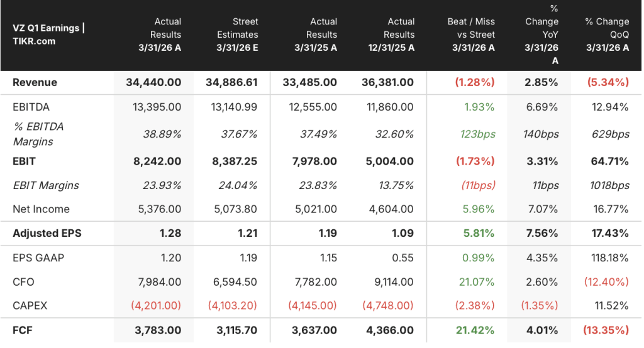
Task: Select the CAPEX row label
Action: click(30, 306)
